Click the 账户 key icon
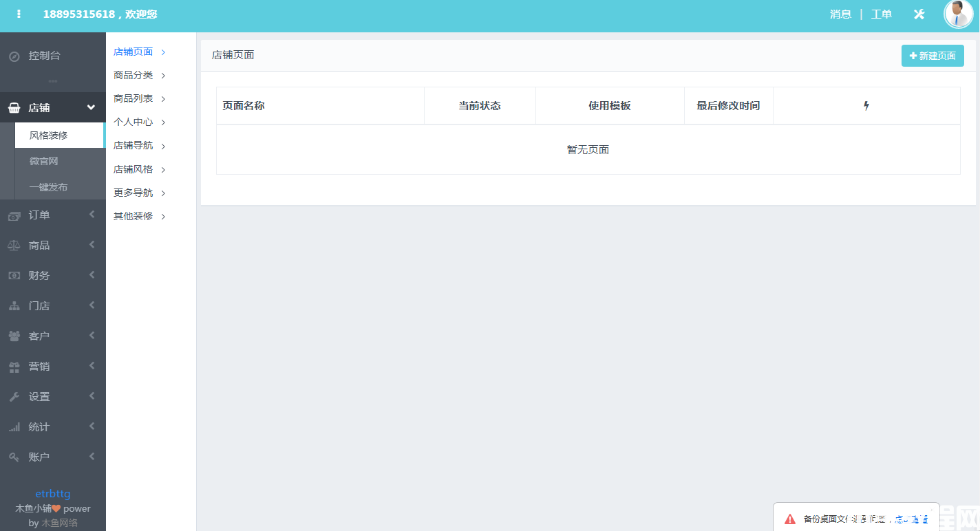 point(14,457)
